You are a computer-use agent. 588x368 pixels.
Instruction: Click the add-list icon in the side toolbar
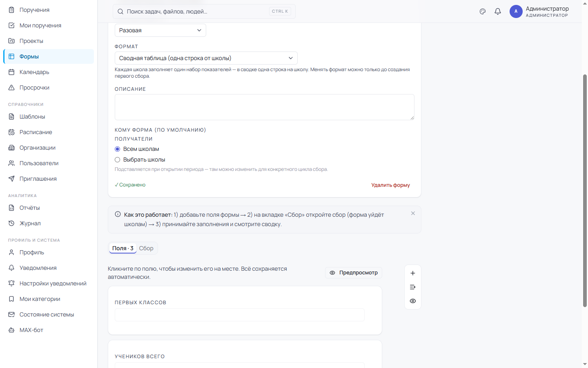point(413,287)
